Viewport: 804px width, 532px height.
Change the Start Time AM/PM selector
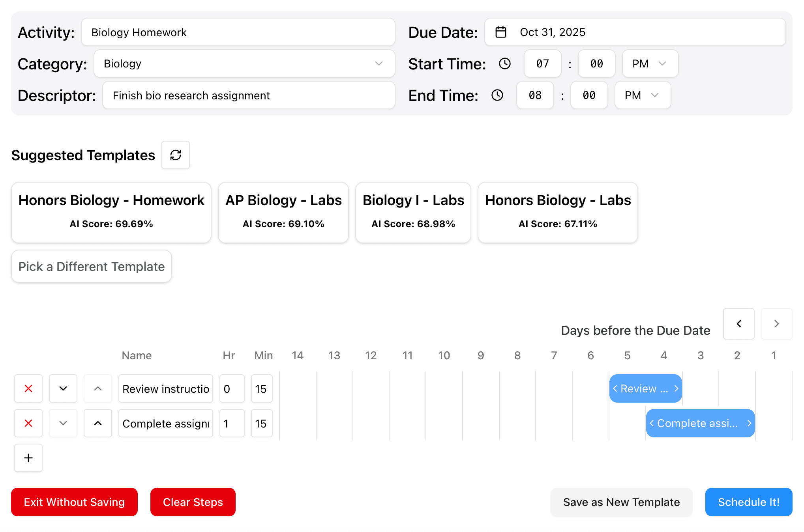click(650, 63)
